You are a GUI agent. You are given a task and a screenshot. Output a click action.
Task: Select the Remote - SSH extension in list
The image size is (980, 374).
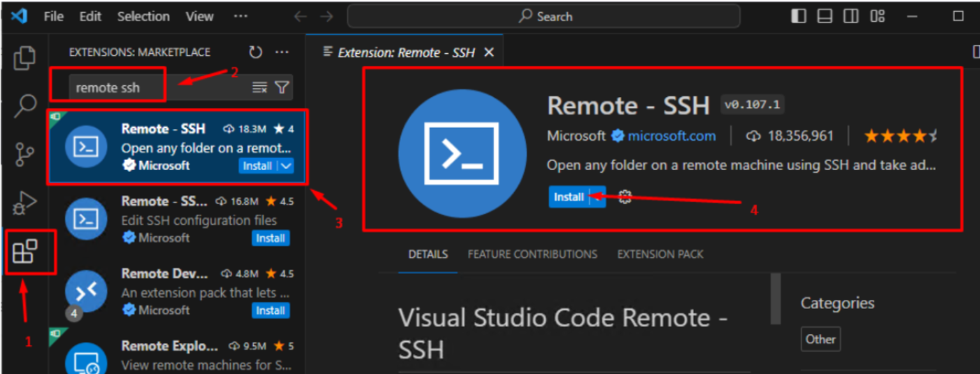pyautogui.click(x=178, y=147)
